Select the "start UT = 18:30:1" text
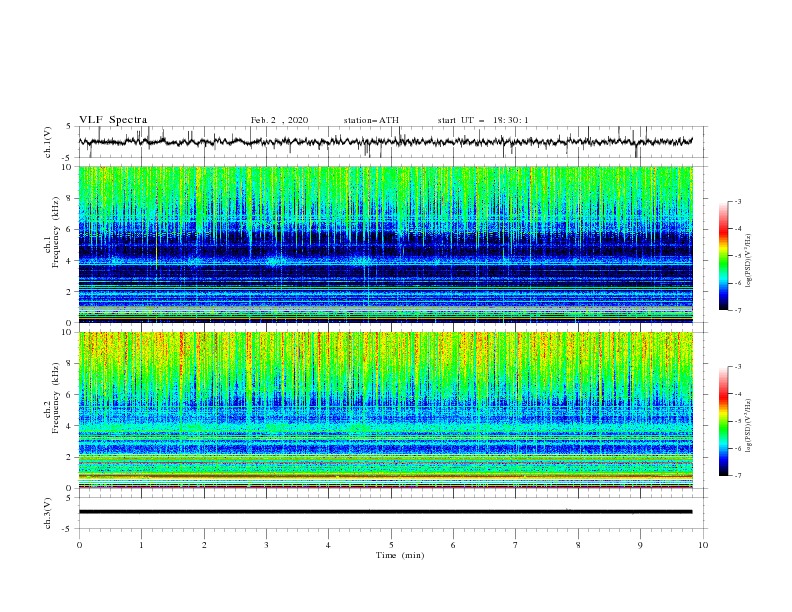The width and height of the screenshot is (792, 612). point(483,120)
